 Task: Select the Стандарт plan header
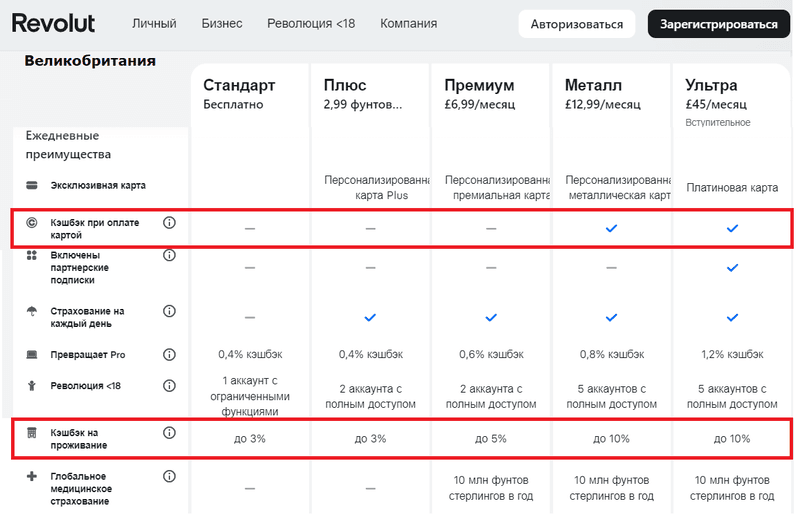(x=239, y=85)
